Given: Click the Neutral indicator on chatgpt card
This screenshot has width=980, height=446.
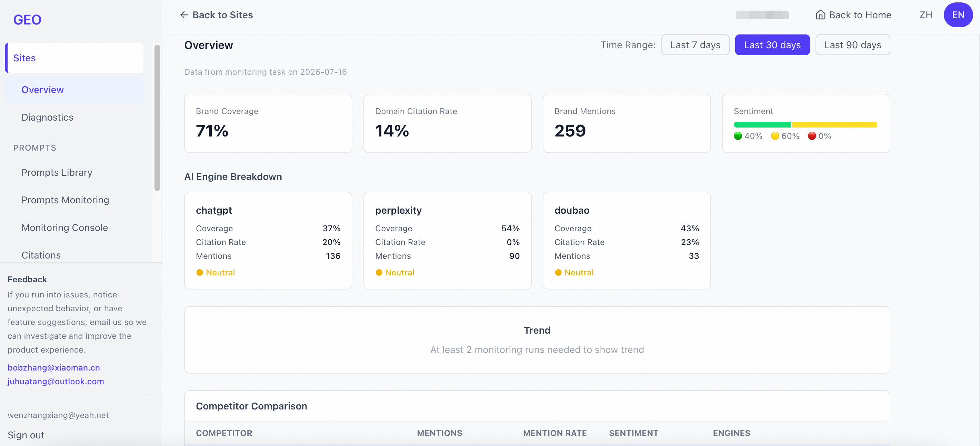Looking at the screenshot, I should [215, 273].
